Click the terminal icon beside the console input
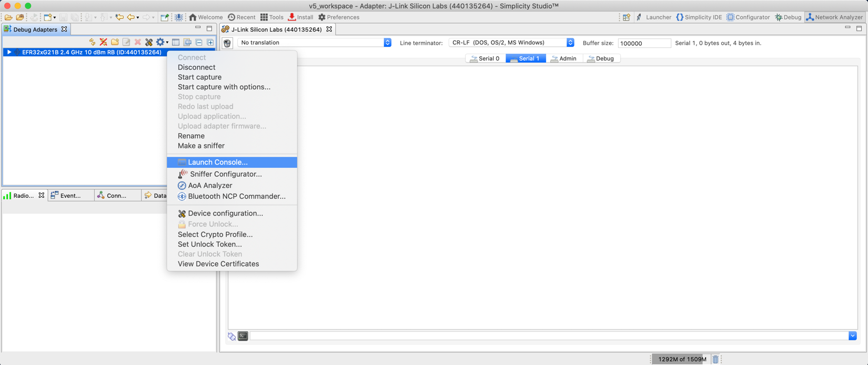Screen dimensions: 868x365 pos(243,336)
